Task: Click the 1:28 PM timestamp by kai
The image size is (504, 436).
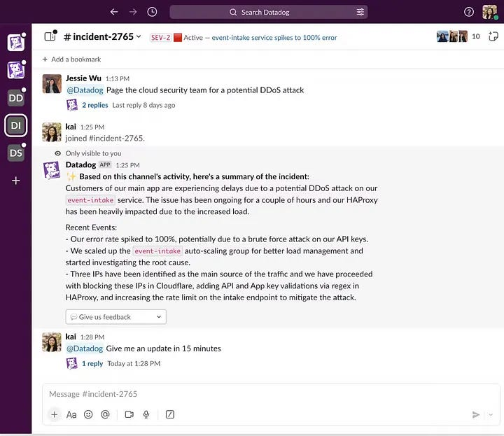Action: pos(92,337)
